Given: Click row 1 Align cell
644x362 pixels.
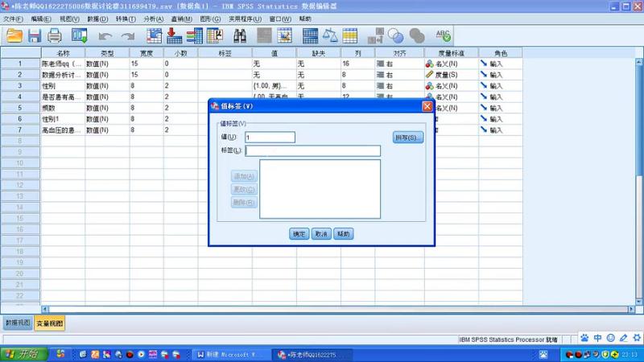Looking at the screenshot, I should 399,64.
